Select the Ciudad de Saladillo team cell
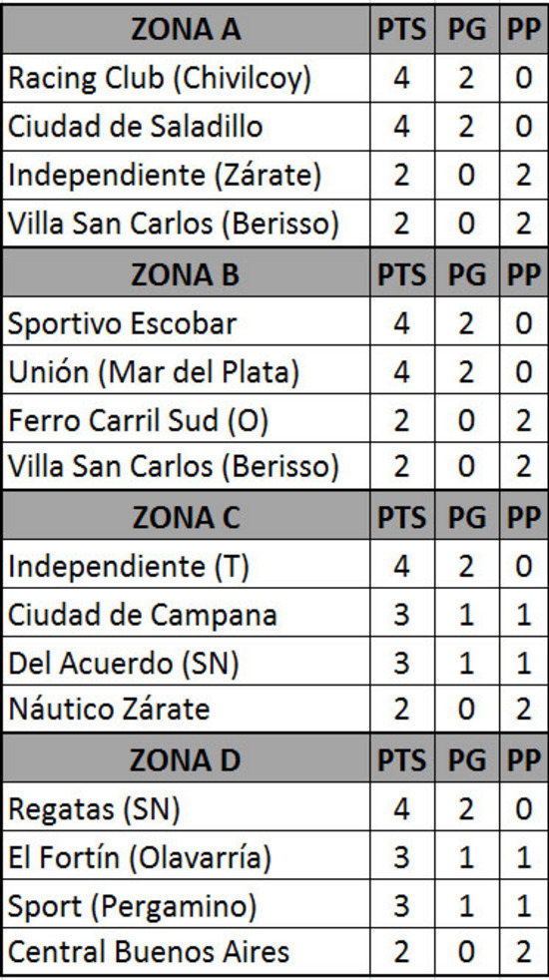The image size is (549, 980). (186, 127)
